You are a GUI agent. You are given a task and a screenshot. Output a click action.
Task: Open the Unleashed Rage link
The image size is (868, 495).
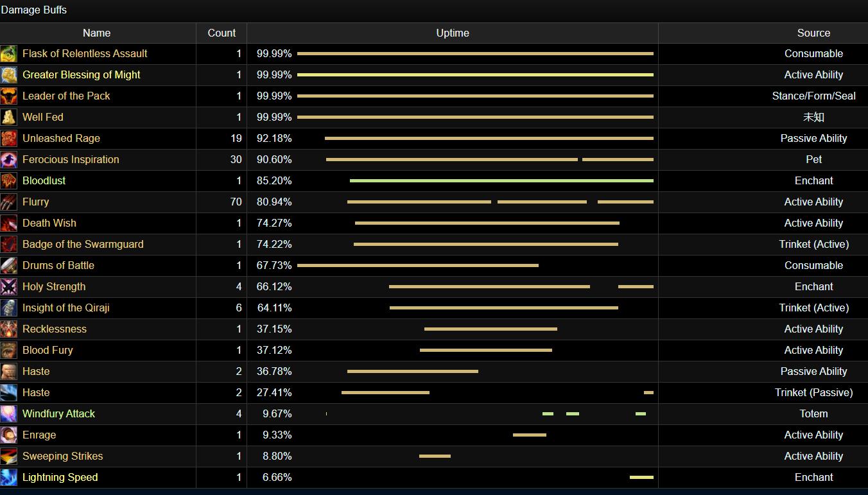pos(61,139)
